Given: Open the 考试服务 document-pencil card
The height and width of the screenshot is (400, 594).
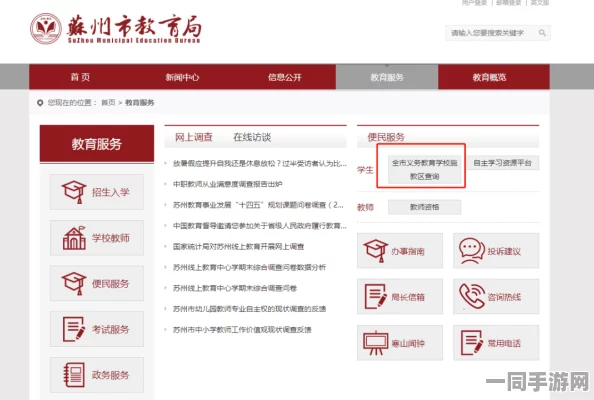Looking at the screenshot, I should pyautogui.click(x=97, y=329).
